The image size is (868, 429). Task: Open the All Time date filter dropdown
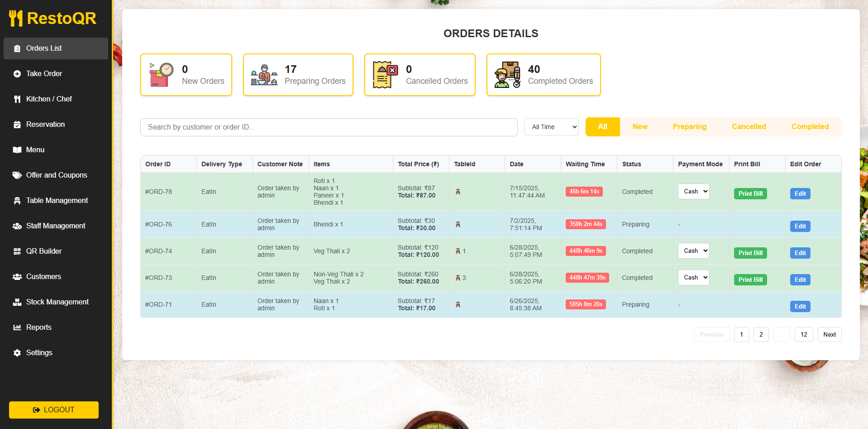pyautogui.click(x=551, y=127)
